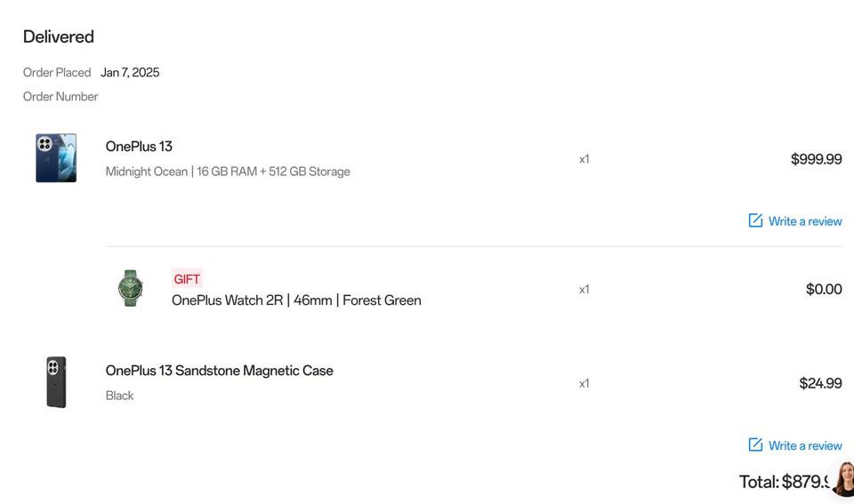Write a review text link for Magnetic Case
This screenshot has height=504, width=854.
[805, 445]
